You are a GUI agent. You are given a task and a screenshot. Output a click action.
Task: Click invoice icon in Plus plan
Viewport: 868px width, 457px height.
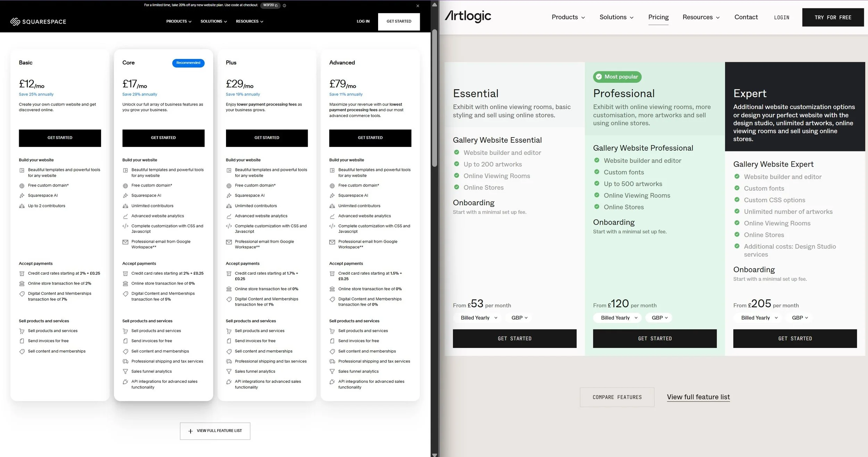click(x=229, y=341)
